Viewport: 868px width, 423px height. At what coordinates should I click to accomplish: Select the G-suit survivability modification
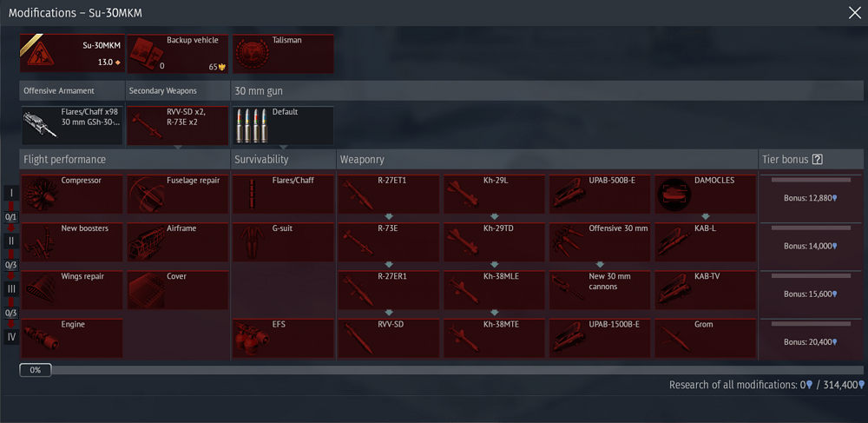tap(282, 242)
